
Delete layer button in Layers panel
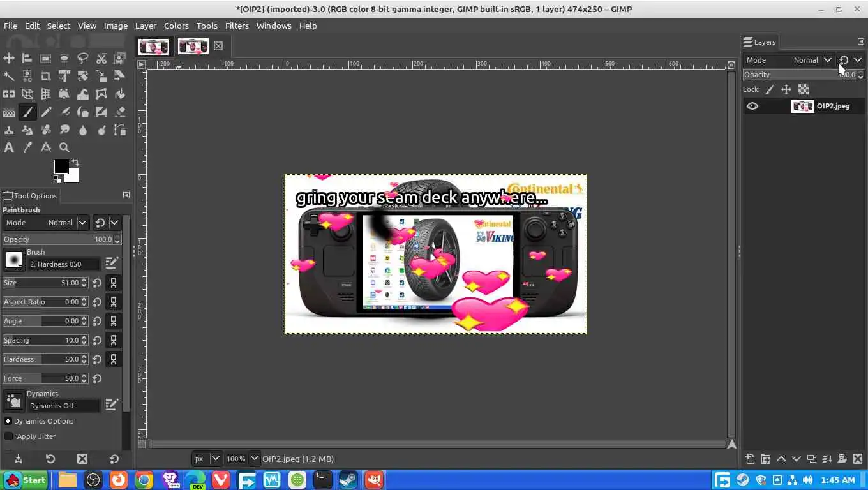point(858,459)
